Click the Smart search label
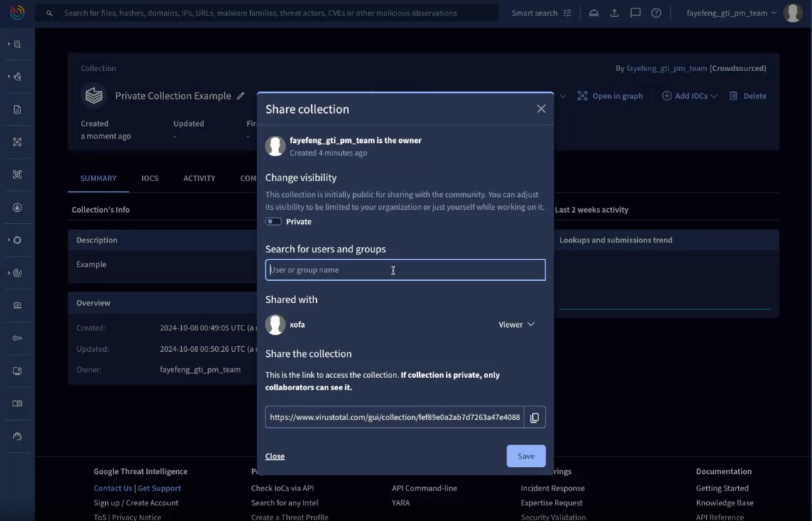The height and width of the screenshot is (521, 812). coord(534,13)
